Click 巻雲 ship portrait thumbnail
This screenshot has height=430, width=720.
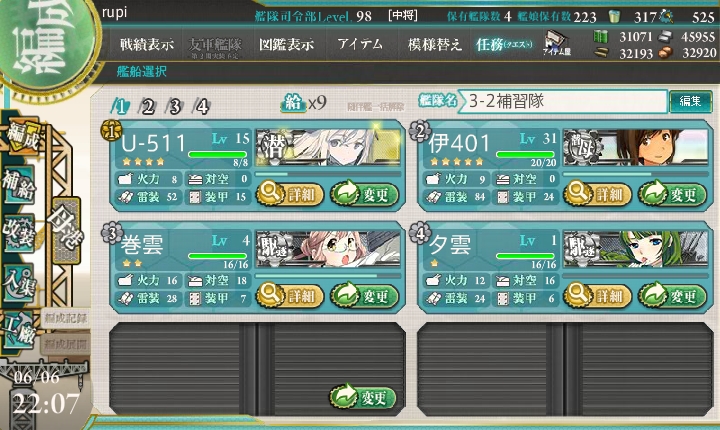click(x=328, y=249)
